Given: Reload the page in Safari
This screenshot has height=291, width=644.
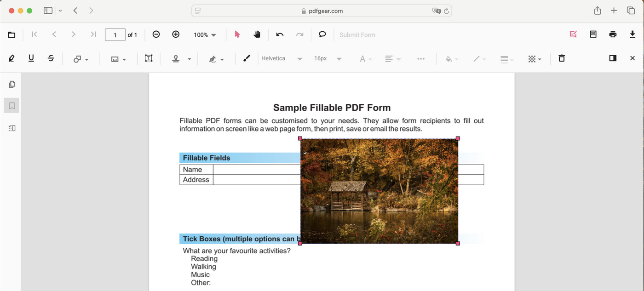Looking at the screenshot, I should tap(446, 11).
